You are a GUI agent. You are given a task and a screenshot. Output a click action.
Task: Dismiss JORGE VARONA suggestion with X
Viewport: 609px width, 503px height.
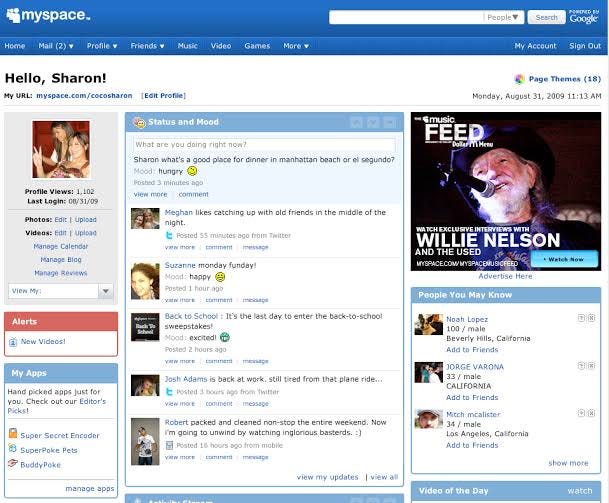pos(592,366)
